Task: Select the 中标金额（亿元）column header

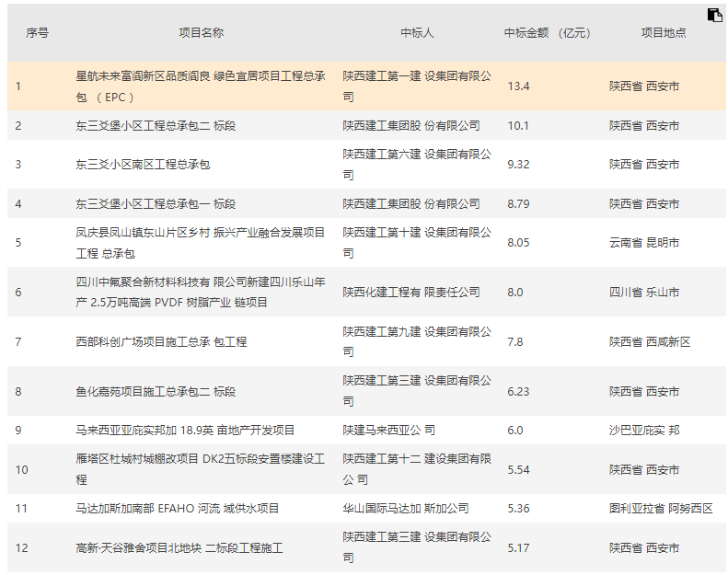Action: (x=548, y=33)
